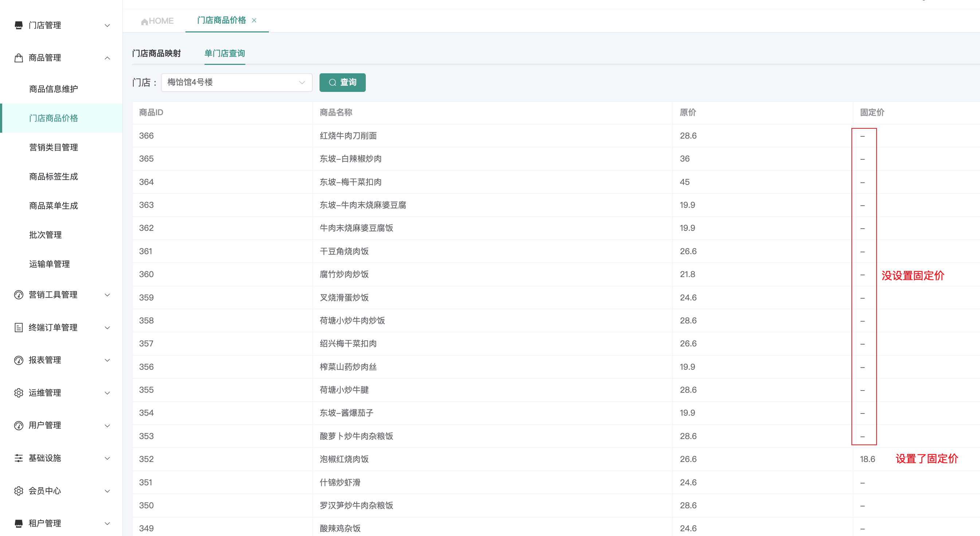Expand the 用户管理 chevron
The width and height of the screenshot is (980, 536).
pos(107,426)
